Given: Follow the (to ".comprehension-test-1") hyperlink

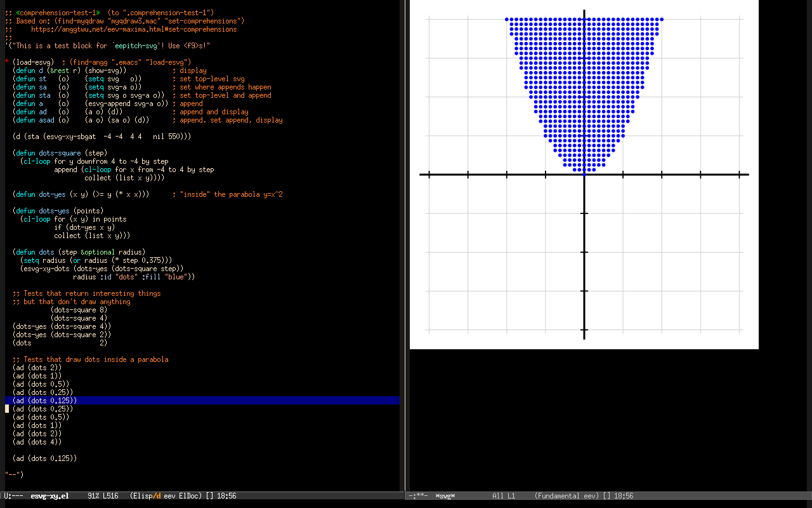Looking at the screenshot, I should click(161, 13).
